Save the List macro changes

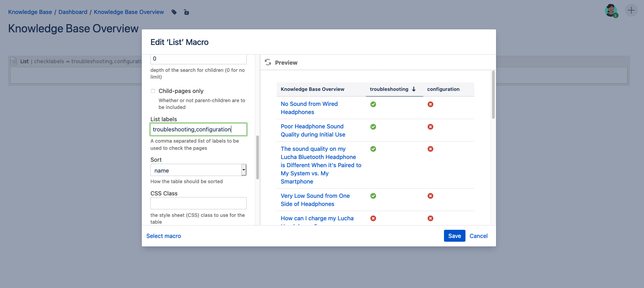455,236
